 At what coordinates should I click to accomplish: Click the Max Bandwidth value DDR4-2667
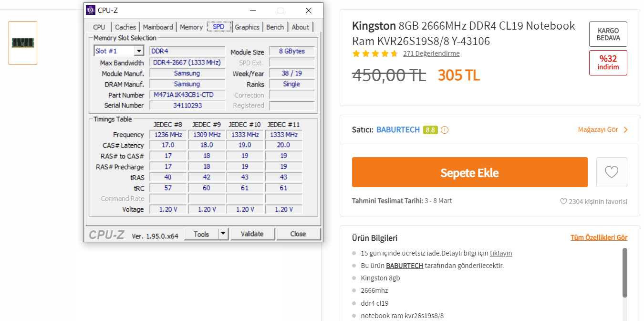pos(187,63)
